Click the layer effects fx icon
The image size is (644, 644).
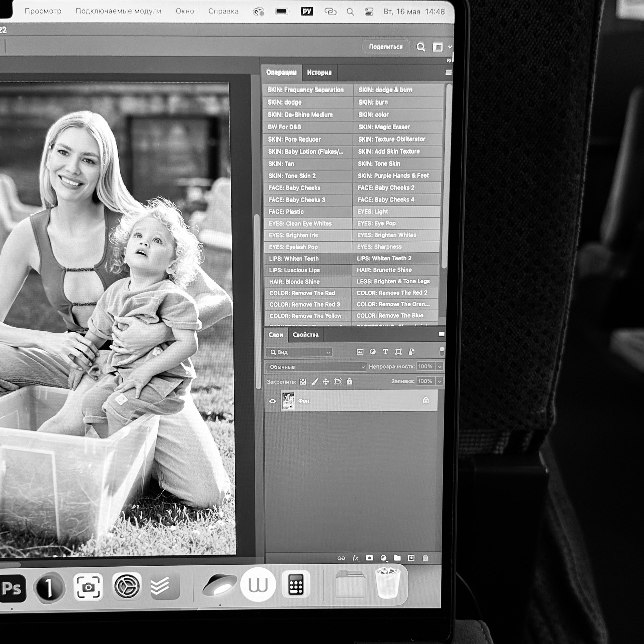(355, 558)
